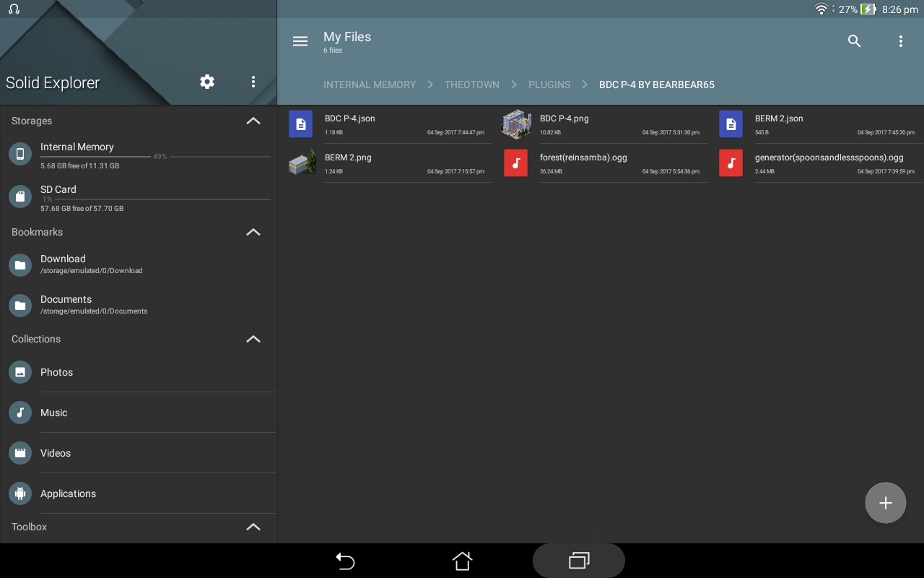The image size is (924, 578).
Task: Tap SD Card usage bar
Action: 155,199
